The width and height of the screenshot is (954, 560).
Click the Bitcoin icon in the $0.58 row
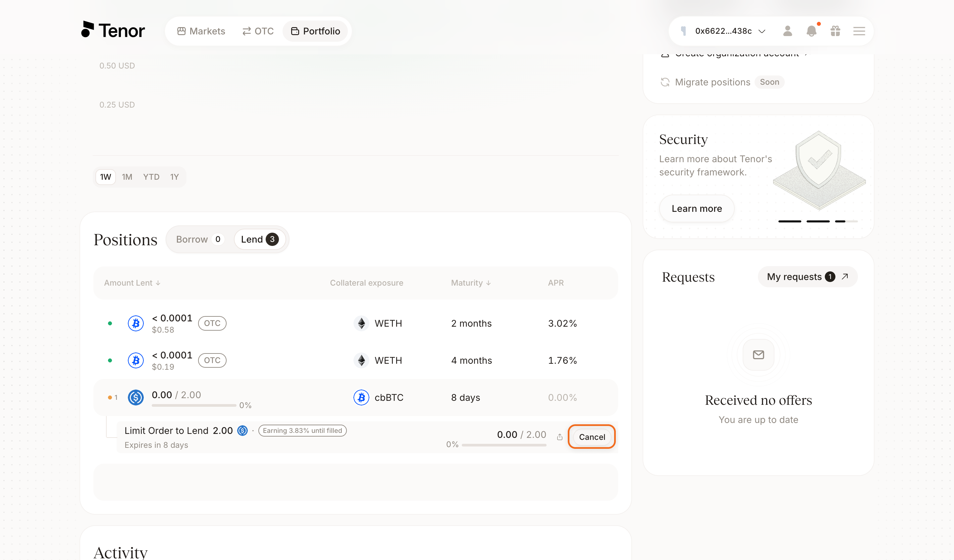[135, 323]
